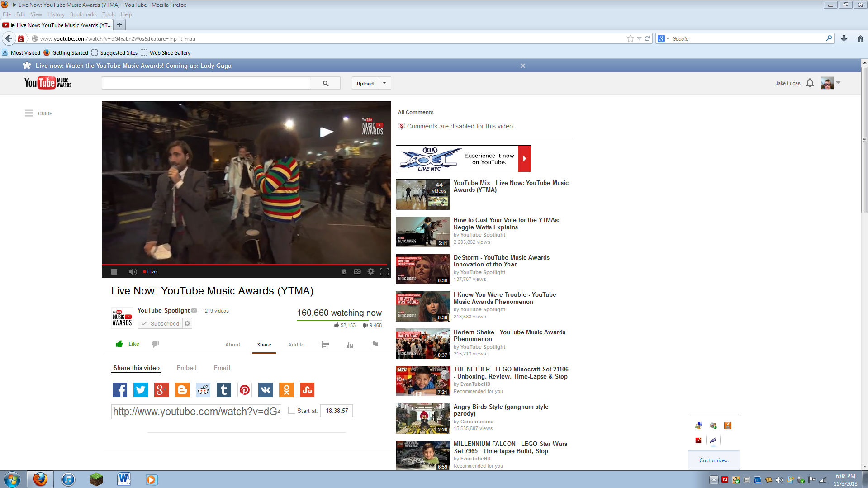Open the Upload dropdown arrow
This screenshot has height=488, width=868.
click(x=384, y=83)
